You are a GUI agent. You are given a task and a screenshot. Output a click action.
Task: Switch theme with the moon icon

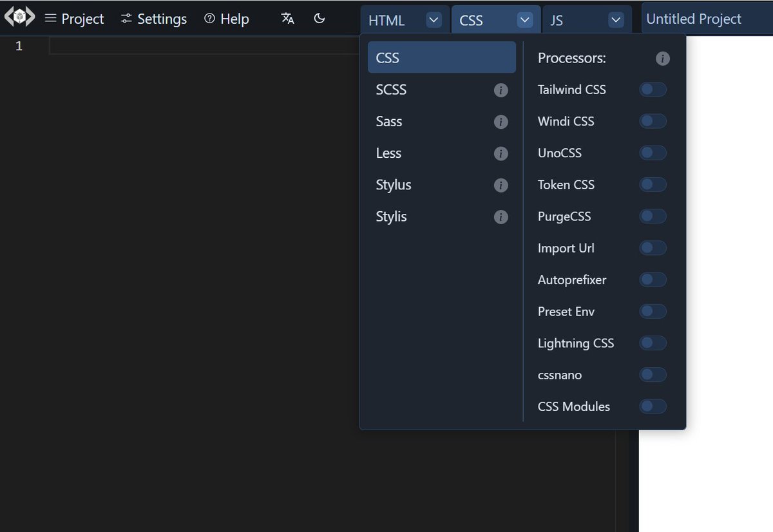click(320, 19)
